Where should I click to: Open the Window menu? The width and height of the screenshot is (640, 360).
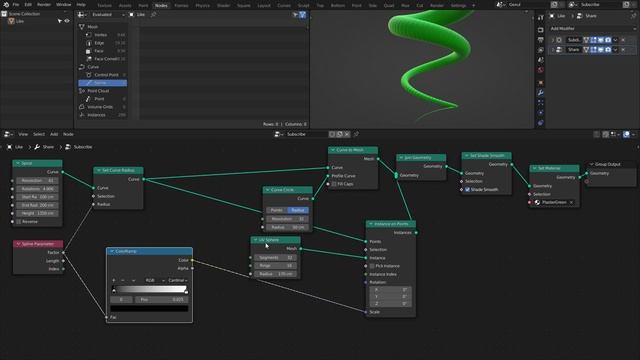pyautogui.click(x=64, y=4)
